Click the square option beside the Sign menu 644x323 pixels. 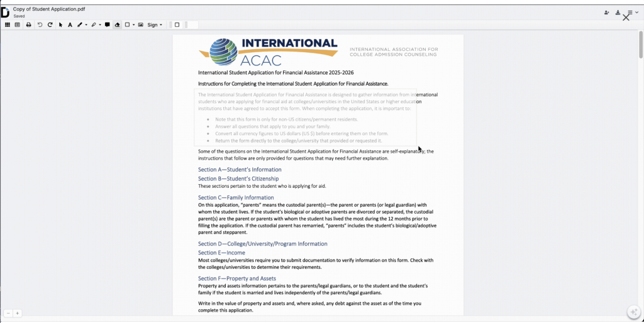[177, 25]
